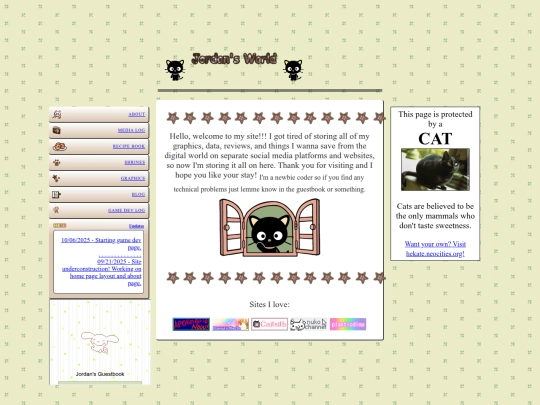Screen dimensions: 540x405
Task: Visit the SHRINES page
Action: pos(135,162)
